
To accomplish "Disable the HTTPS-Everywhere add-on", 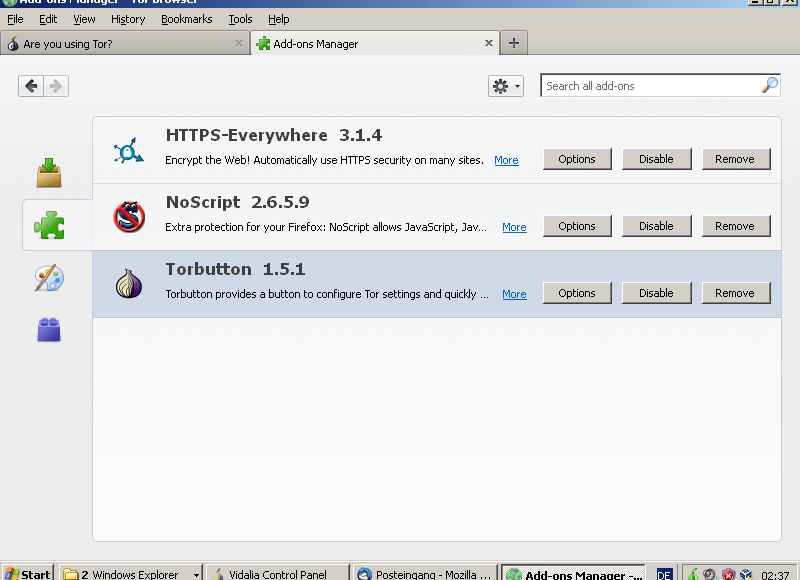I will click(x=656, y=159).
